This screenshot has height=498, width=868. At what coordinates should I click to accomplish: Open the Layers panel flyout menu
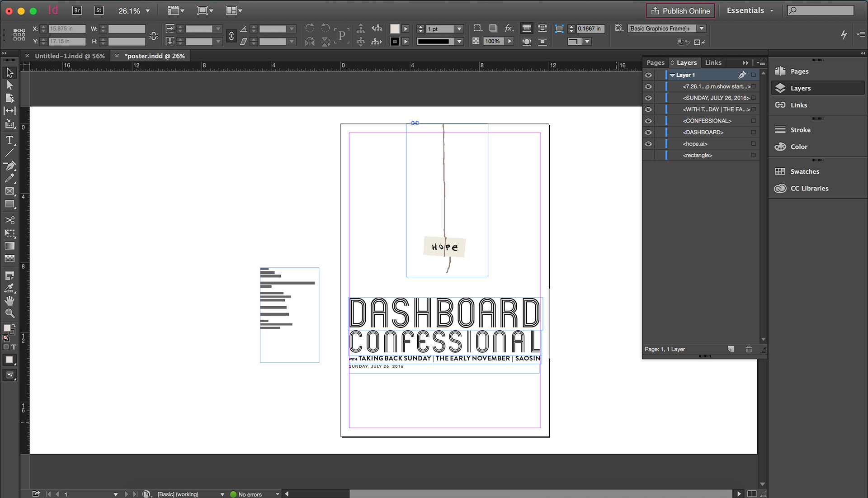pyautogui.click(x=761, y=63)
